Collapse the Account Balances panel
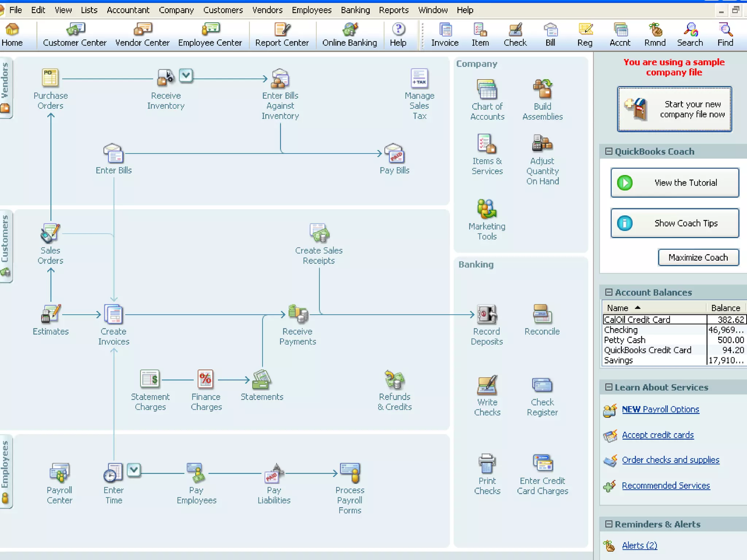The width and height of the screenshot is (747, 560). tap(609, 292)
